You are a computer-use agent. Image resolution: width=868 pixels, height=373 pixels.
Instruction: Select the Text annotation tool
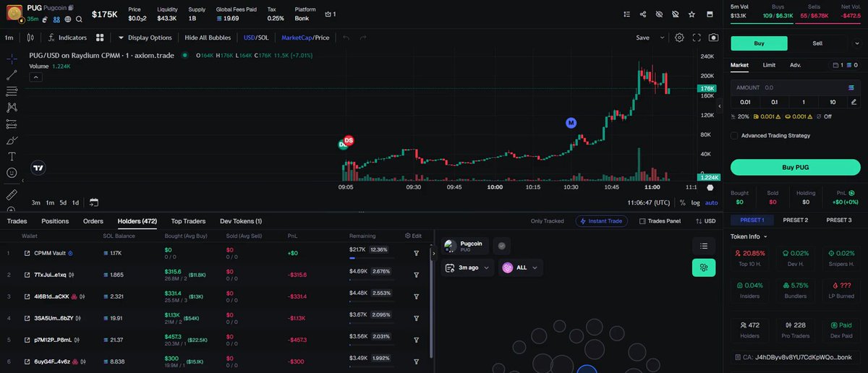(12, 156)
